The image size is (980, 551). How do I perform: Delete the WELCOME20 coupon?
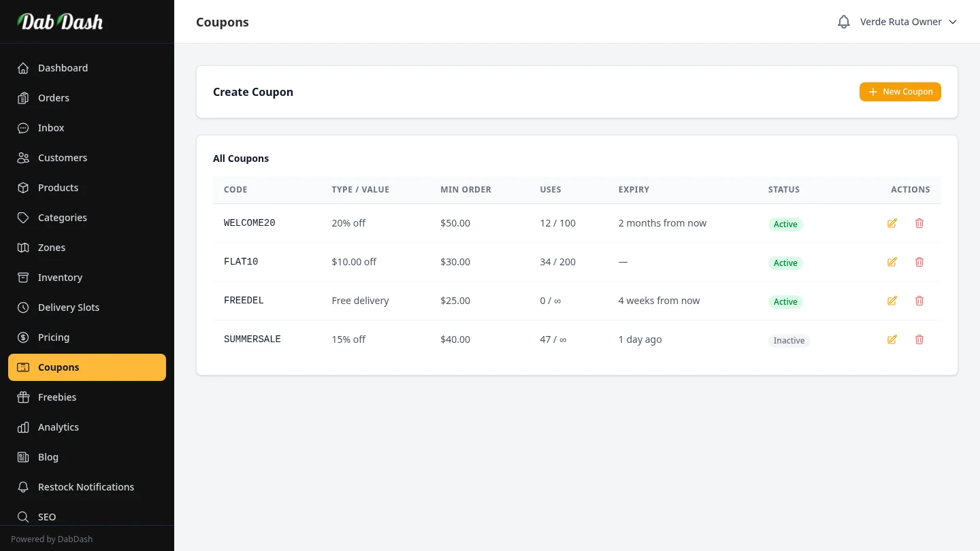click(919, 223)
